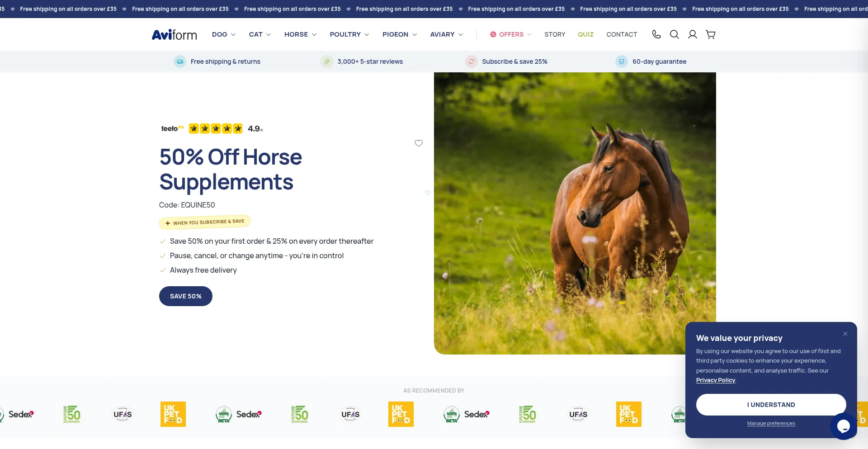Click the 'AS RECOMMENDED BY' label

click(434, 391)
